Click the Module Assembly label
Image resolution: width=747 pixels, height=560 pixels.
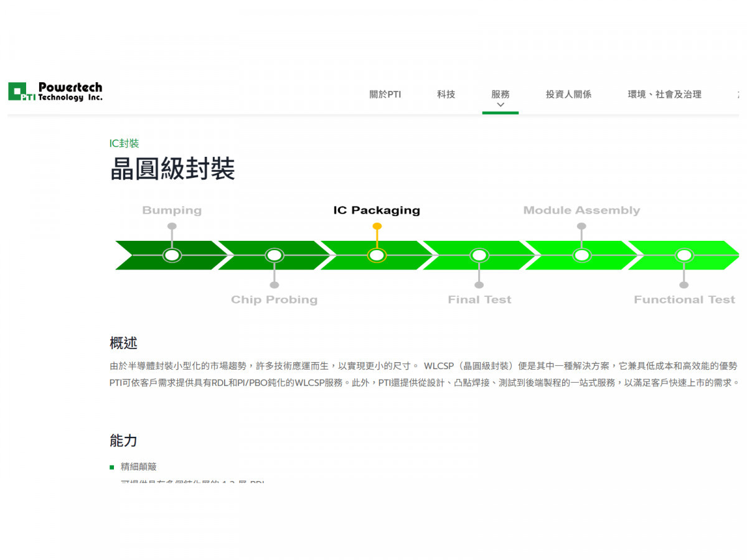[581, 210]
